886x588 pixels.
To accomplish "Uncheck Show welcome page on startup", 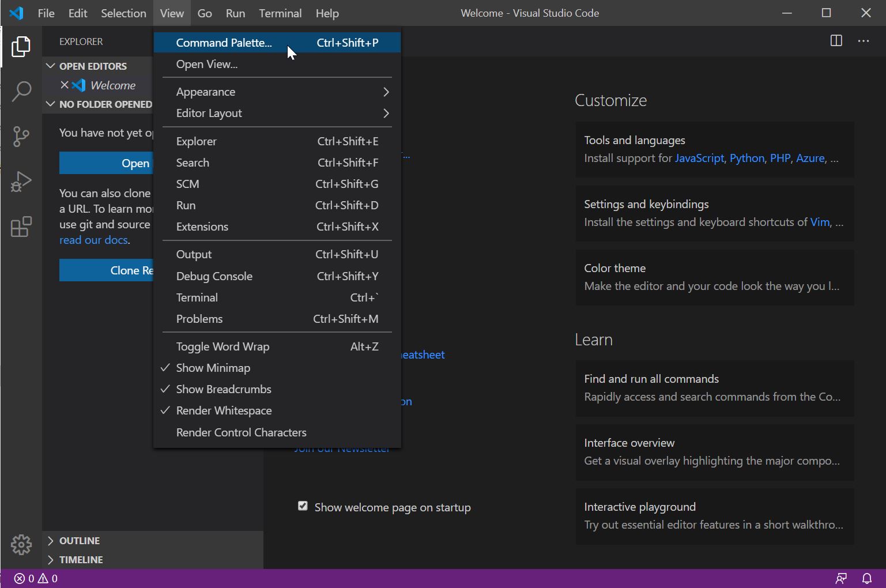I will 303,506.
